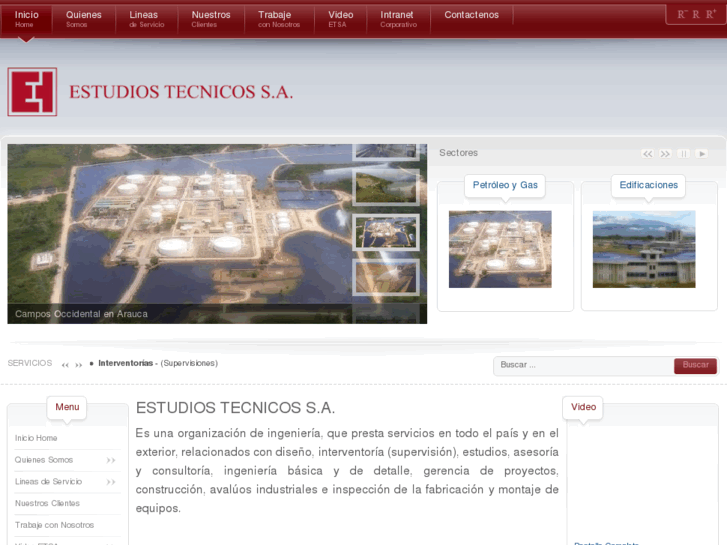This screenshot has width=727, height=545.
Task: Select third slideshow thumbnail of oil facility
Action: (x=386, y=232)
